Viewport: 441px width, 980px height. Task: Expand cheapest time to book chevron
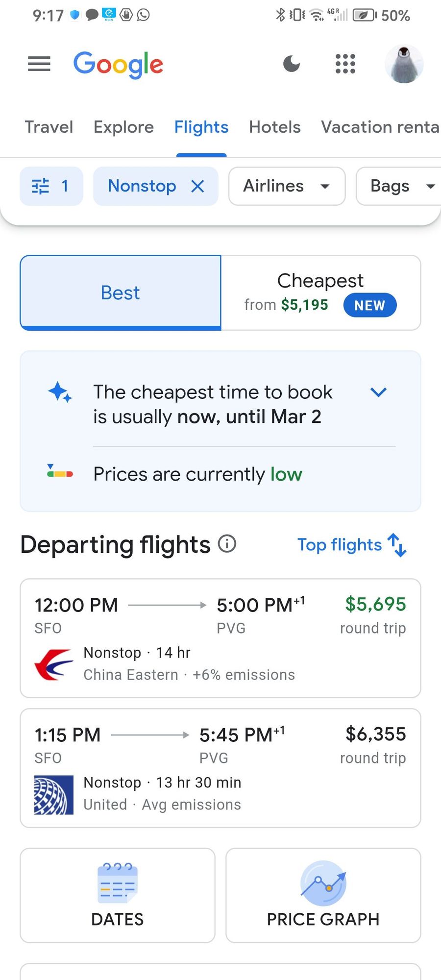[x=378, y=392]
